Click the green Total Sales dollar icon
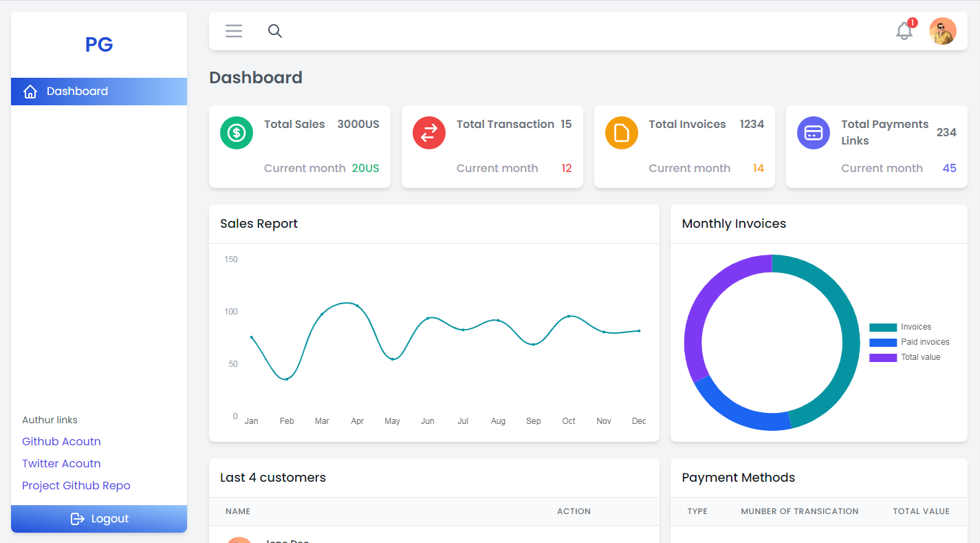Viewport: 980px width, 543px height. click(236, 133)
